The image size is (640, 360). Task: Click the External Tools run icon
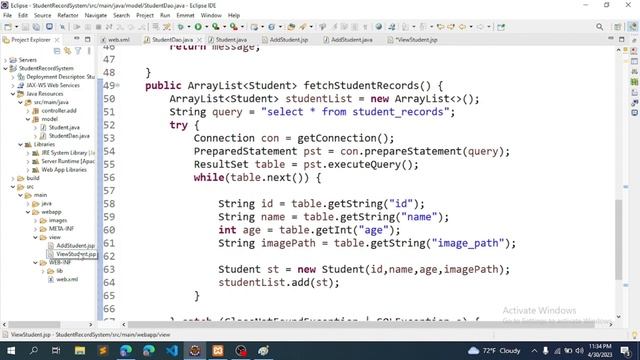233,27
